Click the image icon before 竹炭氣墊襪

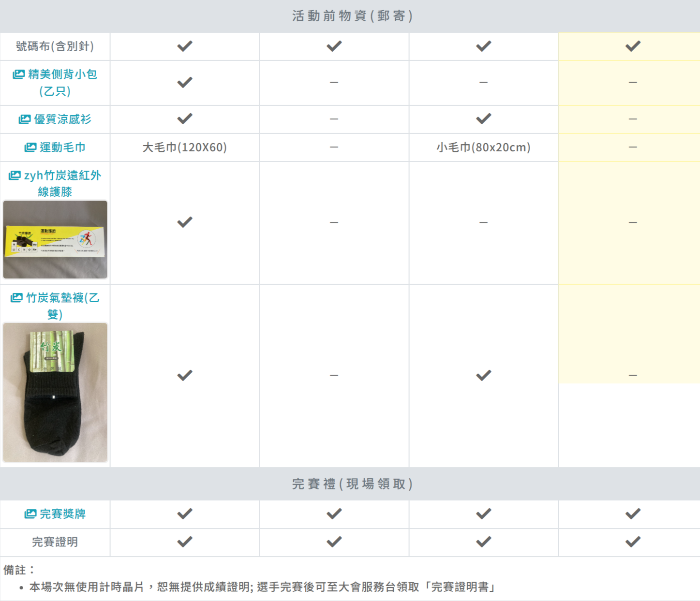[x=16, y=298]
